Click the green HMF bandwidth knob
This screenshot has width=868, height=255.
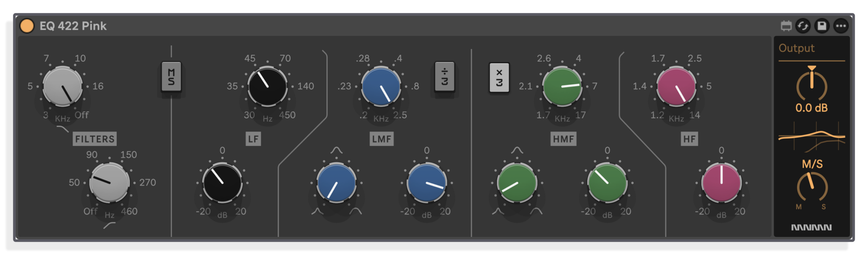(517, 183)
